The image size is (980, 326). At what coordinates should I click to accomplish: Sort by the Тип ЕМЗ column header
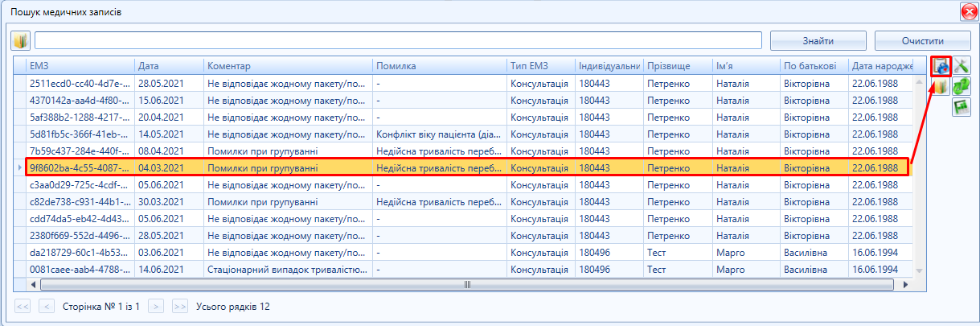click(540, 66)
